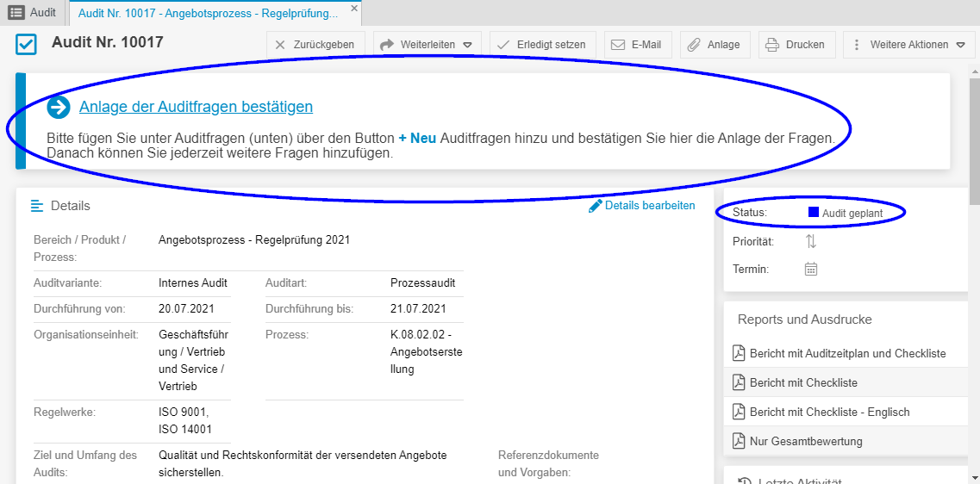Open the Termin calendar icon

tap(810, 270)
